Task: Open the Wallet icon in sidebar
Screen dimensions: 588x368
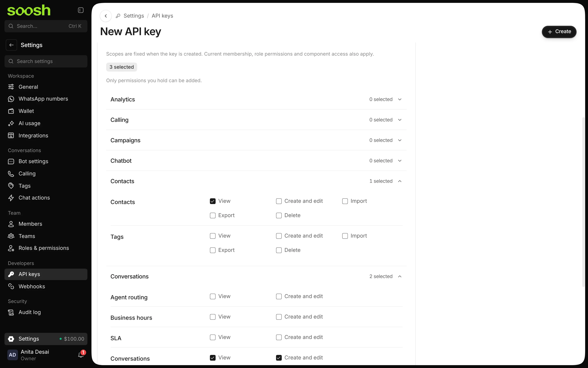Action: [x=11, y=111]
